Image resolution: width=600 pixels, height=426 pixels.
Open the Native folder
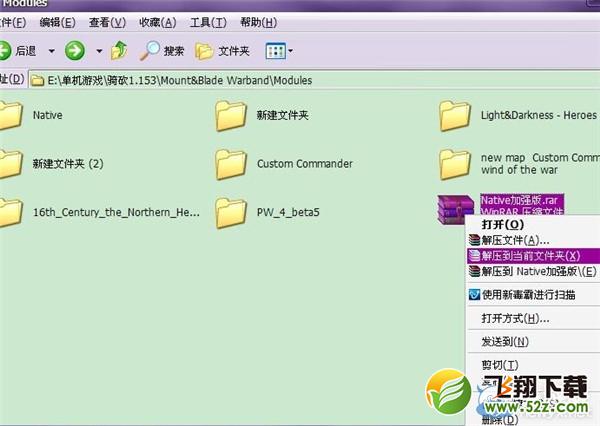pyautogui.click(x=10, y=117)
